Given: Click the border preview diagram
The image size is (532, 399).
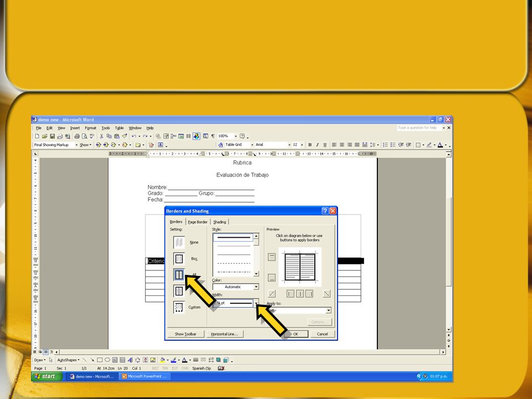Looking at the screenshot, I should [300, 267].
